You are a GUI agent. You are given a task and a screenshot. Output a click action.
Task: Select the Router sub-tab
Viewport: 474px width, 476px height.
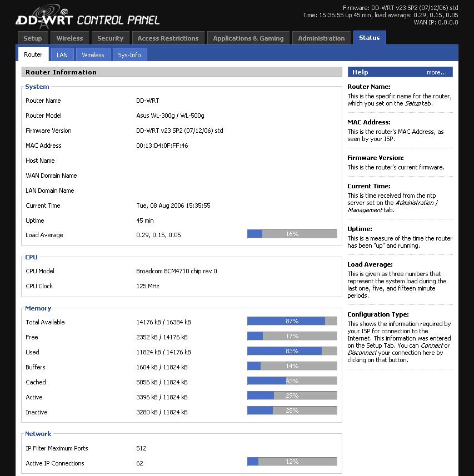coord(33,54)
